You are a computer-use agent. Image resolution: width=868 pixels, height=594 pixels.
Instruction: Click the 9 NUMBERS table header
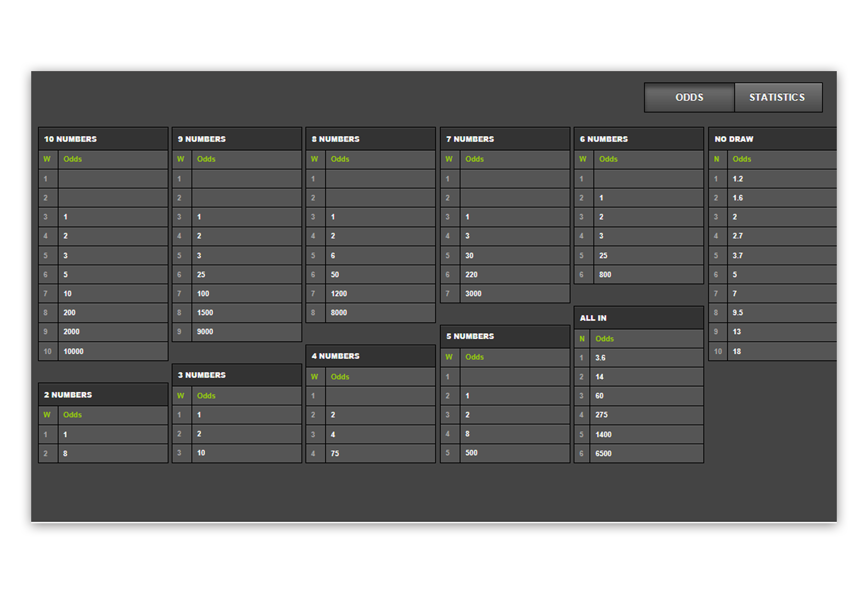coord(237,139)
